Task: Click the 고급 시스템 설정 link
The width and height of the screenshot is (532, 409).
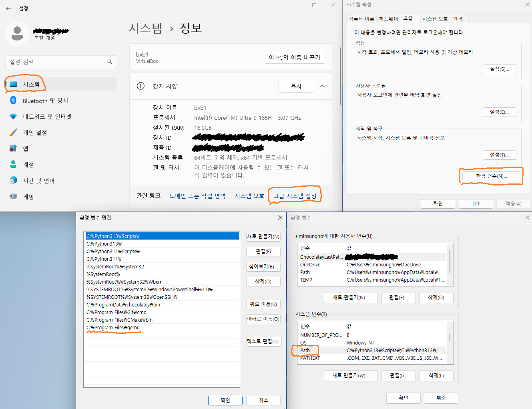Action: click(x=295, y=196)
